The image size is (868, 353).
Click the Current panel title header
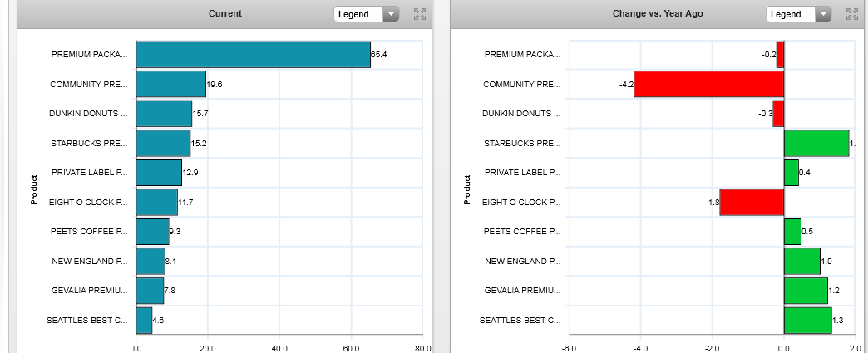tap(225, 14)
